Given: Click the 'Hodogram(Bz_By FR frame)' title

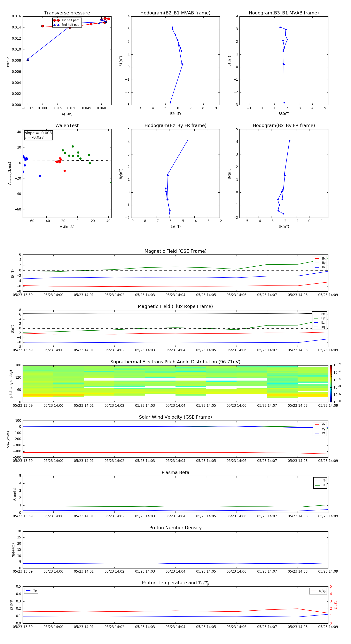Looking at the screenshot, I should coord(175,125).
